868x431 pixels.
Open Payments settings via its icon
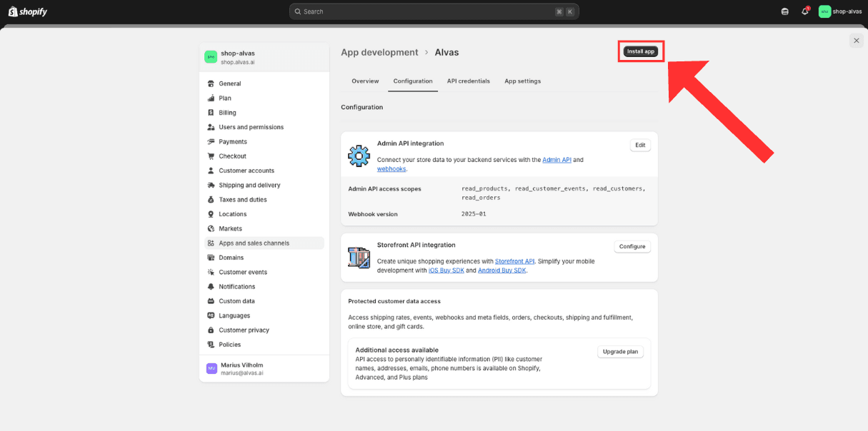point(211,142)
